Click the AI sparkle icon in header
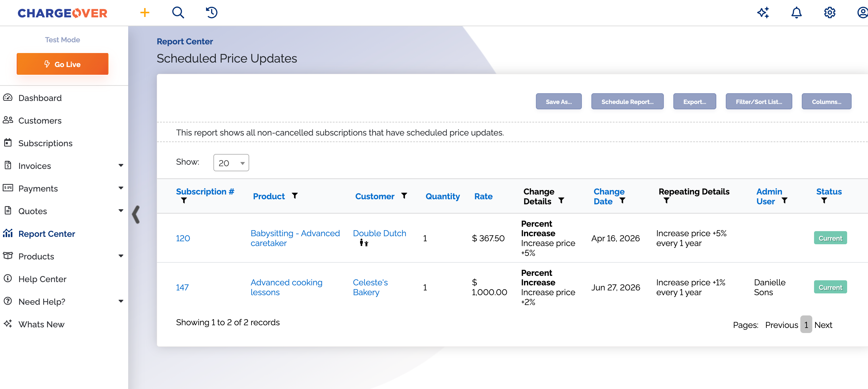This screenshot has height=389, width=868. coord(763,13)
